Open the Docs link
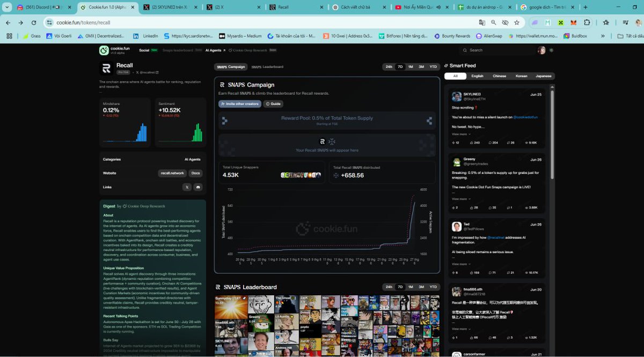This screenshot has width=644, height=357. pyautogui.click(x=196, y=173)
